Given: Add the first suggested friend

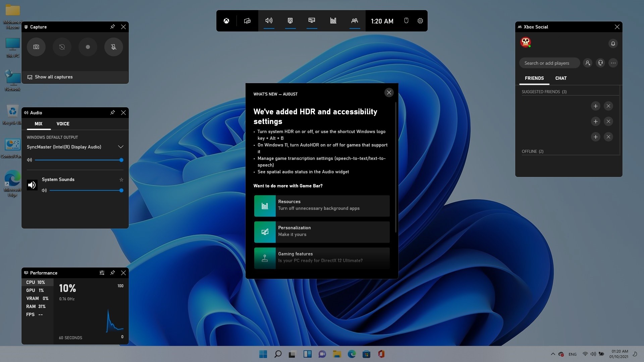Looking at the screenshot, I should click(x=596, y=106).
